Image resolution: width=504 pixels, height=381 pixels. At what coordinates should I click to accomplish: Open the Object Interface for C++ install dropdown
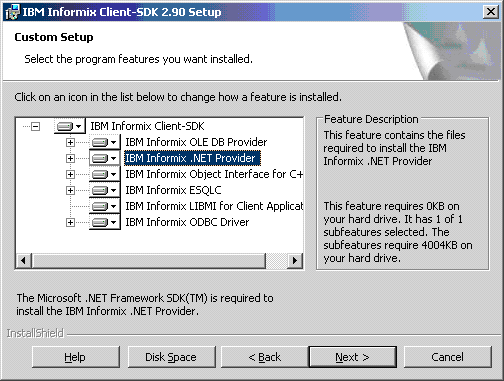pos(104,174)
